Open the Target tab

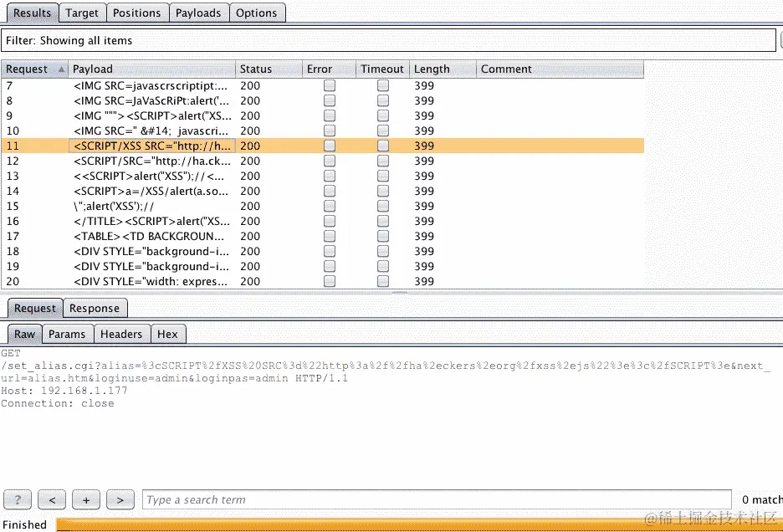[x=82, y=13]
